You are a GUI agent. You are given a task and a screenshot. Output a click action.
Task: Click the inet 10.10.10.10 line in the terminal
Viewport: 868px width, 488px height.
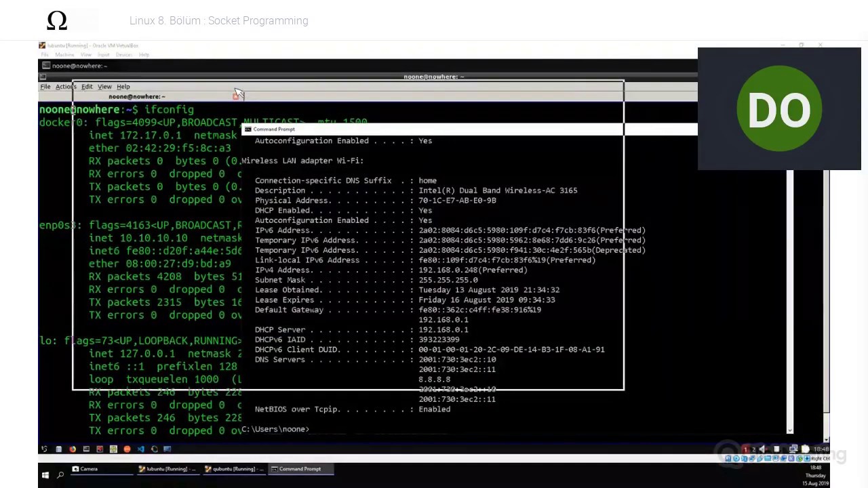pyautogui.click(x=165, y=238)
